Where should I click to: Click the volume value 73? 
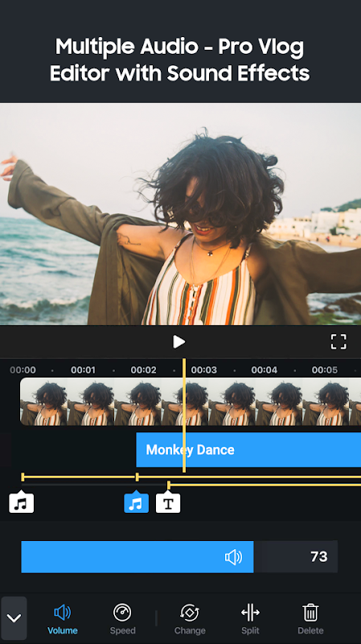(x=318, y=557)
